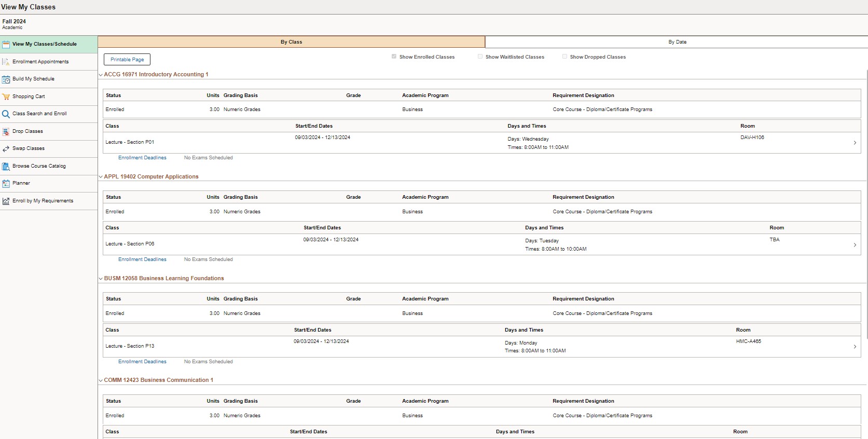Enable the Show Waitlisted Classes checkbox
The width and height of the screenshot is (868, 439).
click(x=480, y=57)
